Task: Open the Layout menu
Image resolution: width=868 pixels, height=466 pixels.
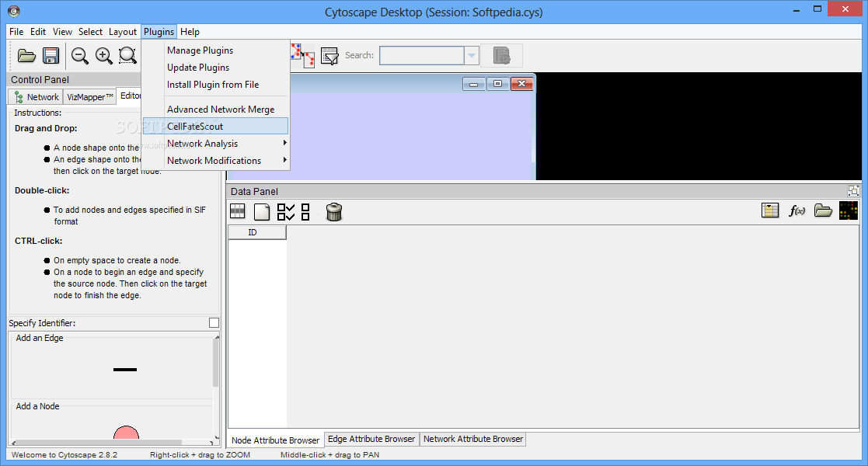Action: tap(122, 32)
